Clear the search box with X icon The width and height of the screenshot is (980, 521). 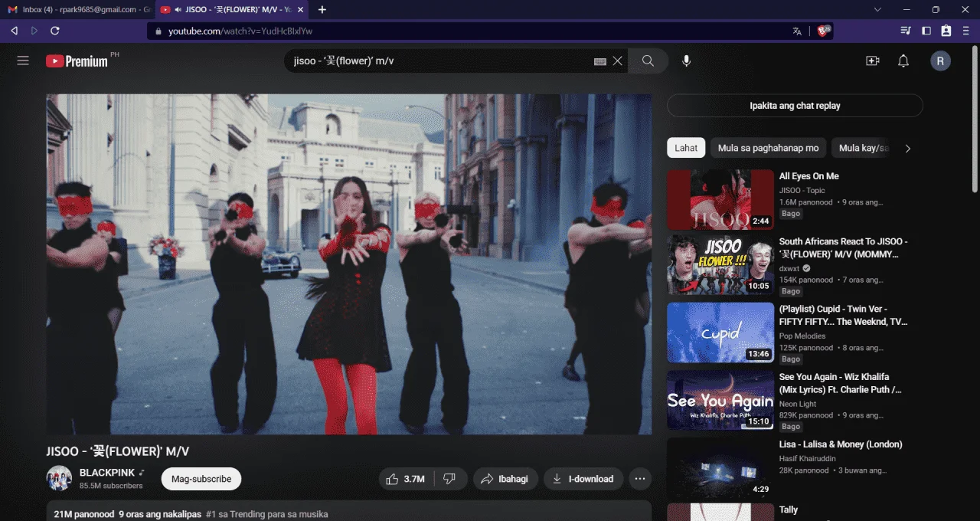click(617, 61)
